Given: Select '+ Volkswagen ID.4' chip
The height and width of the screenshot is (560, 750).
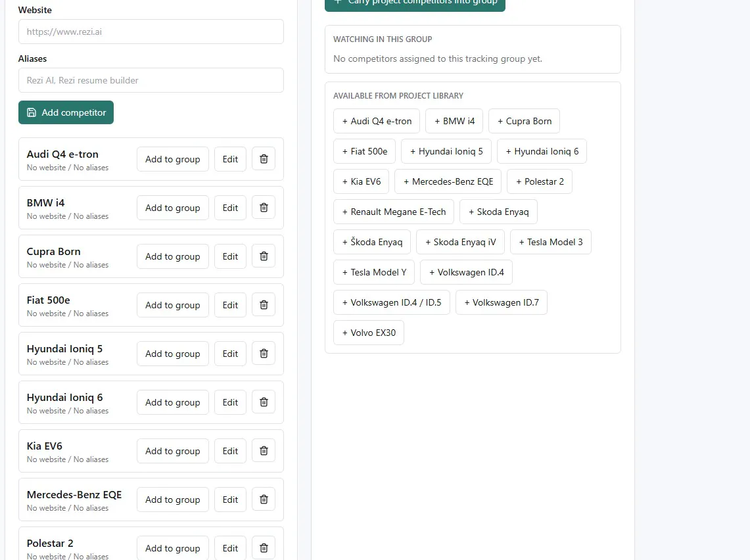Looking at the screenshot, I should (x=466, y=272).
